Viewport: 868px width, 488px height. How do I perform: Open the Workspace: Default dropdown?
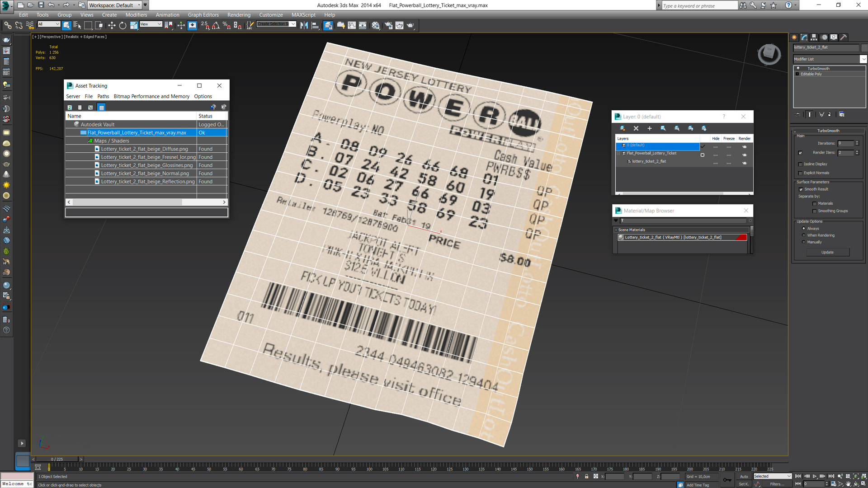click(x=115, y=5)
